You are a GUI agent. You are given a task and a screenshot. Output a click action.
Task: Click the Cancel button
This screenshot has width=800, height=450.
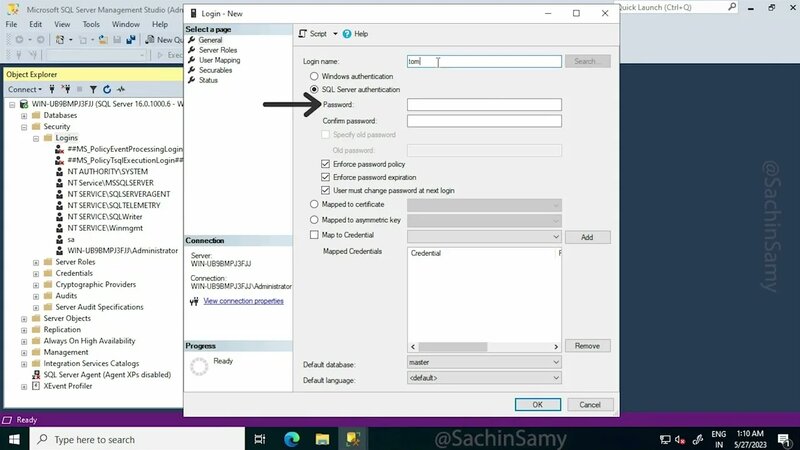tap(590, 405)
